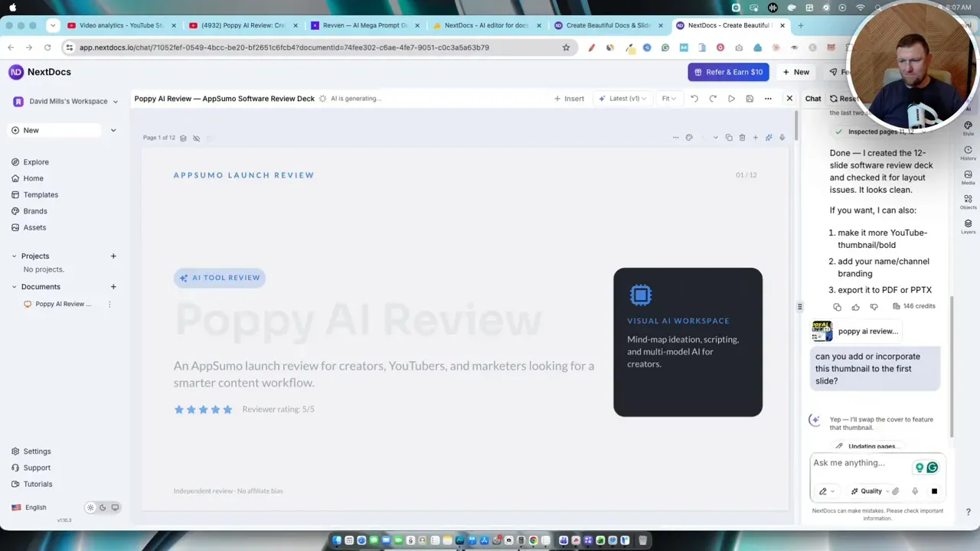Switch to system theme monitor toggle
The width and height of the screenshot is (980, 551).
(115, 507)
